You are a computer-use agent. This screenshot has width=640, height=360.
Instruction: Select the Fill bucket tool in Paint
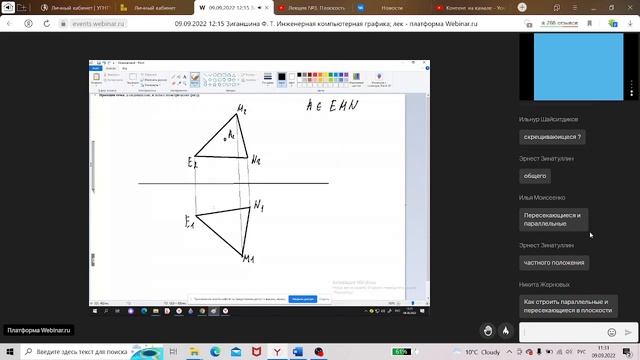(x=179, y=77)
